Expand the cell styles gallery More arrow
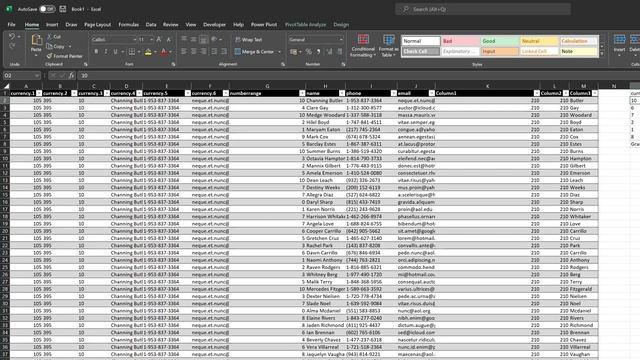640x360 pixels. 602,54
